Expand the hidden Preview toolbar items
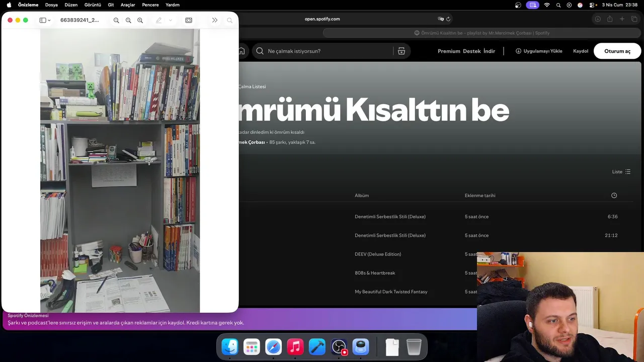Image resolution: width=644 pixels, height=362 pixels. (x=215, y=20)
